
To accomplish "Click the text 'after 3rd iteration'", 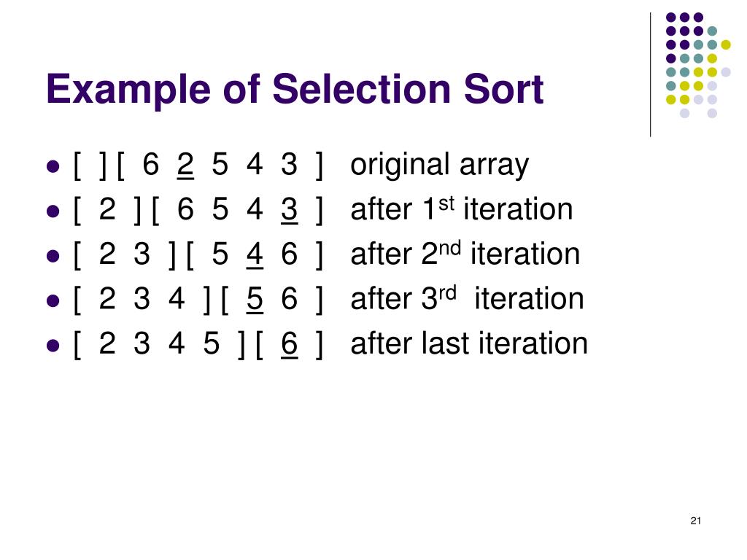I will [x=468, y=298].
